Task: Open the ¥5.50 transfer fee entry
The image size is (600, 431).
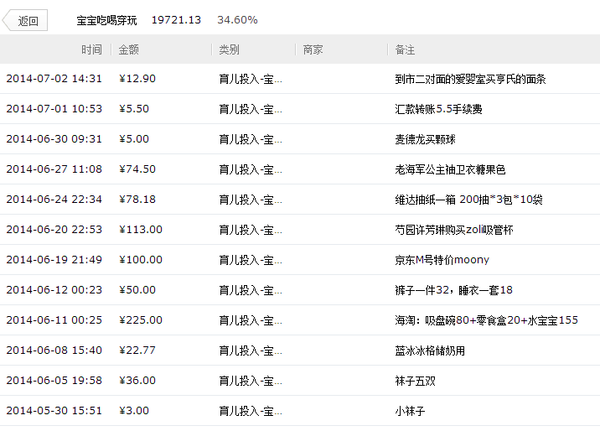Action: [x=300, y=109]
